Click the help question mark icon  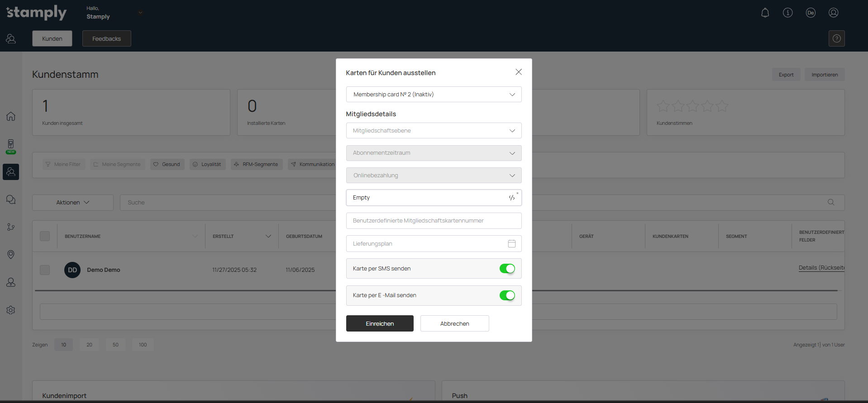tap(836, 38)
